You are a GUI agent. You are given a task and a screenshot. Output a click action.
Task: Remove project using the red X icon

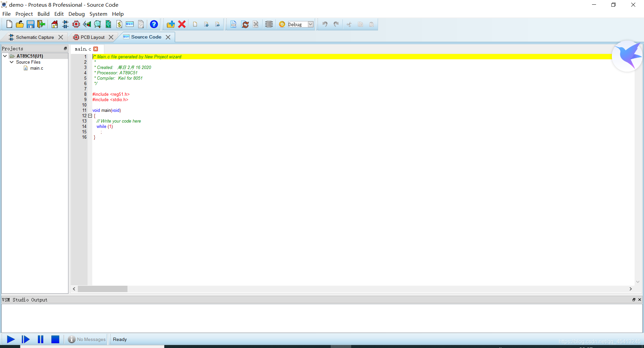tap(182, 24)
